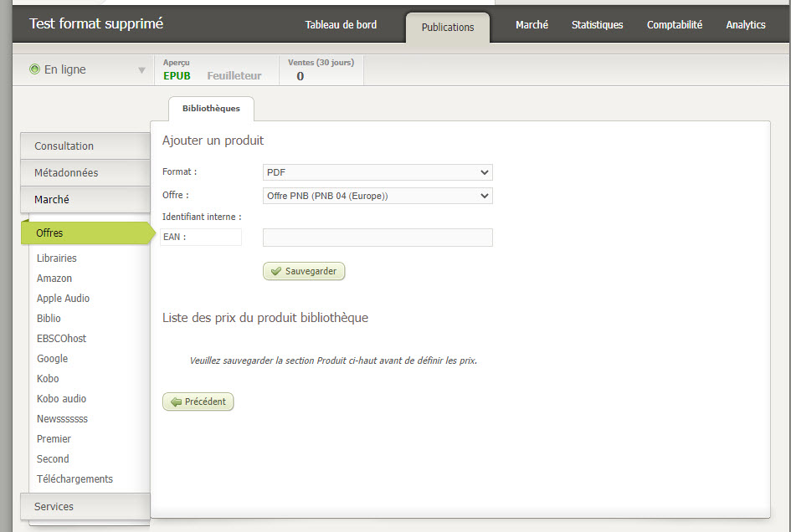Open the Kobo audio market entry
Screen dimensions: 791x532
[x=61, y=399]
